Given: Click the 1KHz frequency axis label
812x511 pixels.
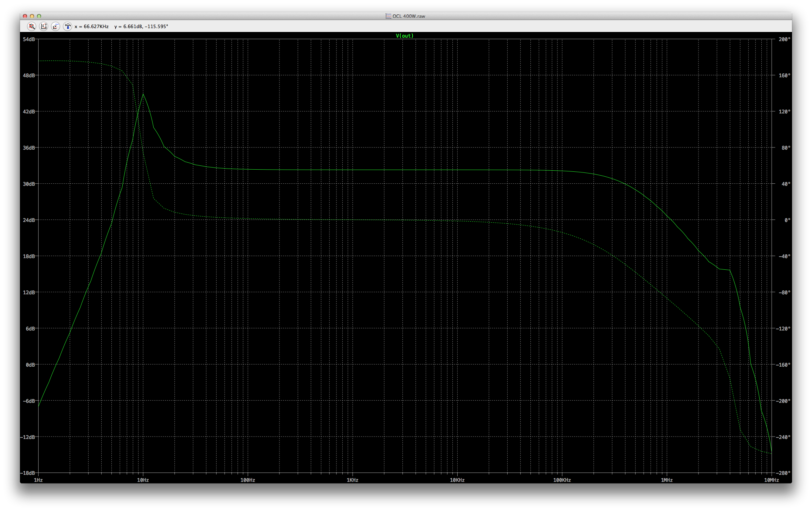Looking at the screenshot, I should point(353,480).
